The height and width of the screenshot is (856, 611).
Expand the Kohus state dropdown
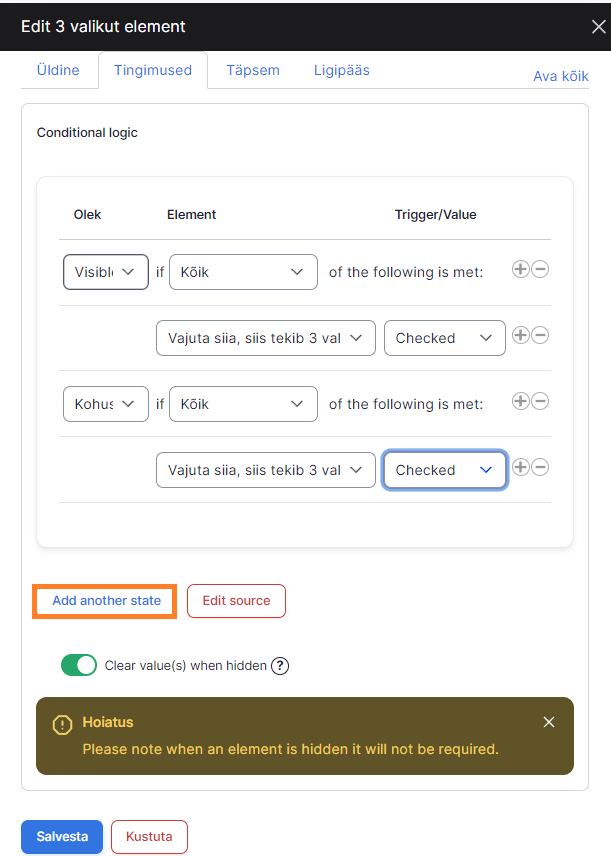pyautogui.click(x=106, y=404)
